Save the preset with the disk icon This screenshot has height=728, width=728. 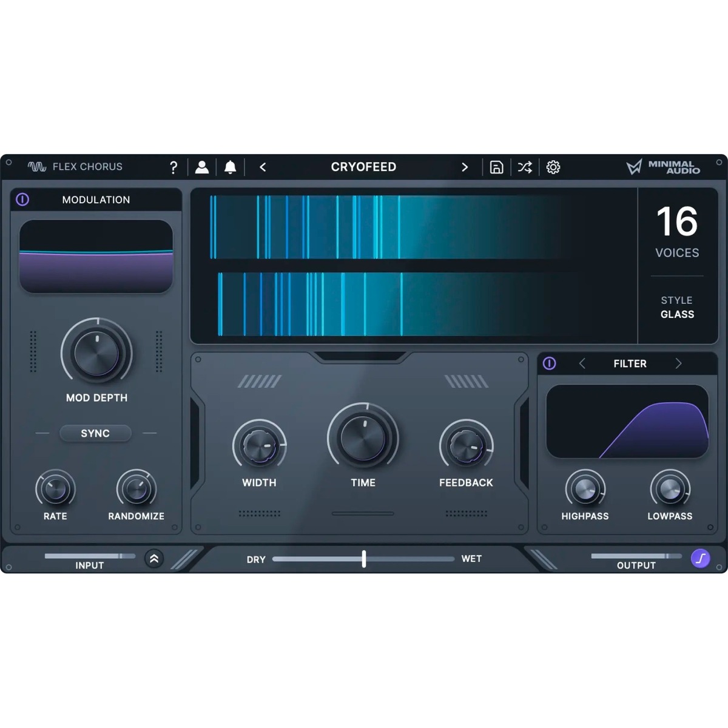pos(496,167)
